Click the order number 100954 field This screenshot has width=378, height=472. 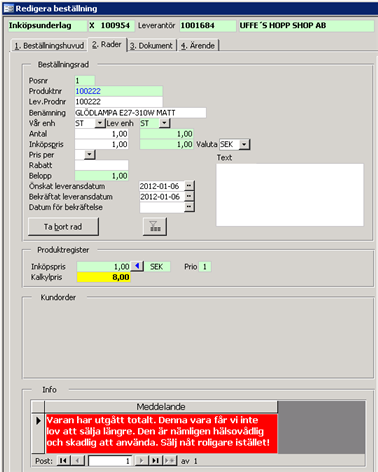point(111,26)
